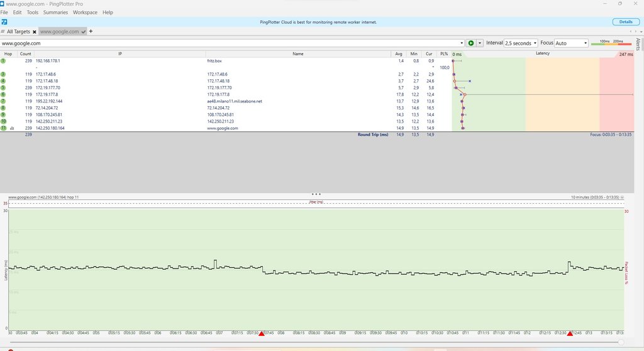Click the Focus: 0:03:35 - 0:13:35 label
This screenshot has width=644, height=351.
coord(611,135)
